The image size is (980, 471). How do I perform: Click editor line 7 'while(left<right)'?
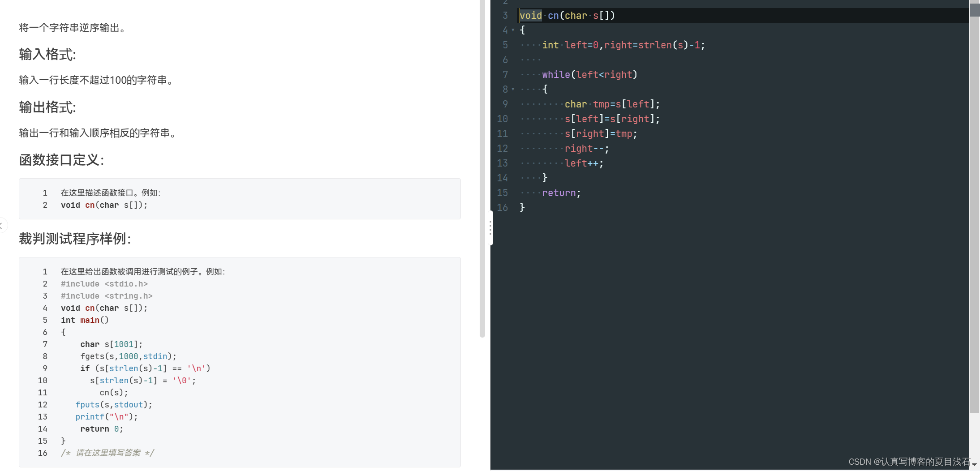click(x=590, y=75)
